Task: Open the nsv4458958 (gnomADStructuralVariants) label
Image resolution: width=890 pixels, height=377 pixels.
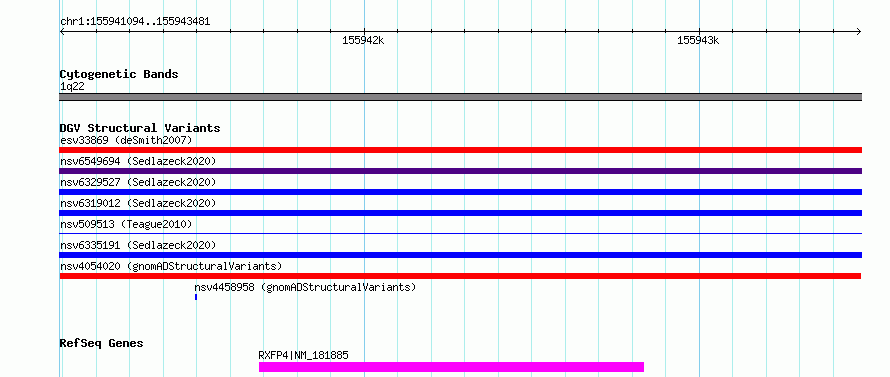Action: (305, 287)
